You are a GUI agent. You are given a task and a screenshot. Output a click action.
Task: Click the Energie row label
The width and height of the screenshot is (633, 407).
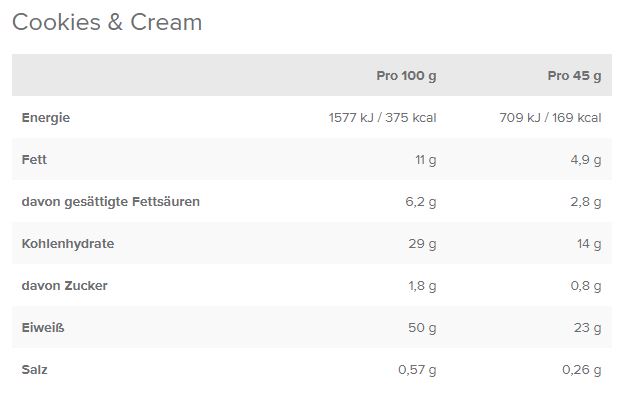tap(46, 118)
